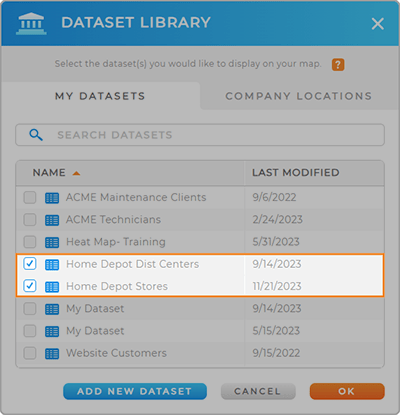Select the Home Depot Stores name
This screenshot has height=415, width=400.
[117, 286]
